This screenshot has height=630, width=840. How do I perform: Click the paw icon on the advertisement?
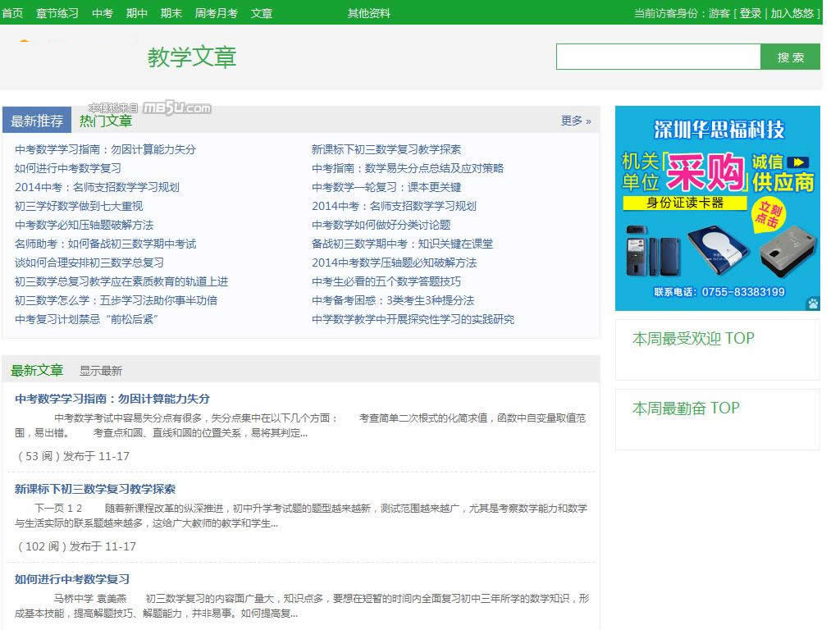pyautogui.click(x=812, y=304)
